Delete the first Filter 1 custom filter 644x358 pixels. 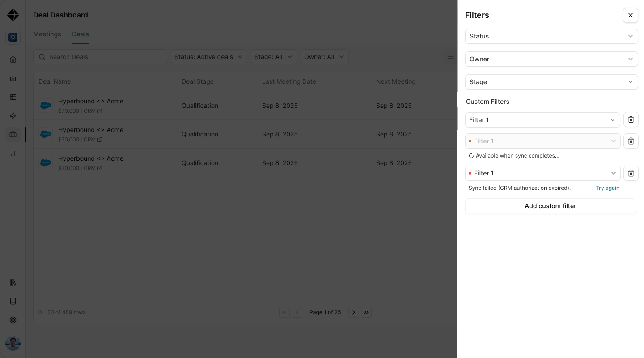tap(631, 120)
